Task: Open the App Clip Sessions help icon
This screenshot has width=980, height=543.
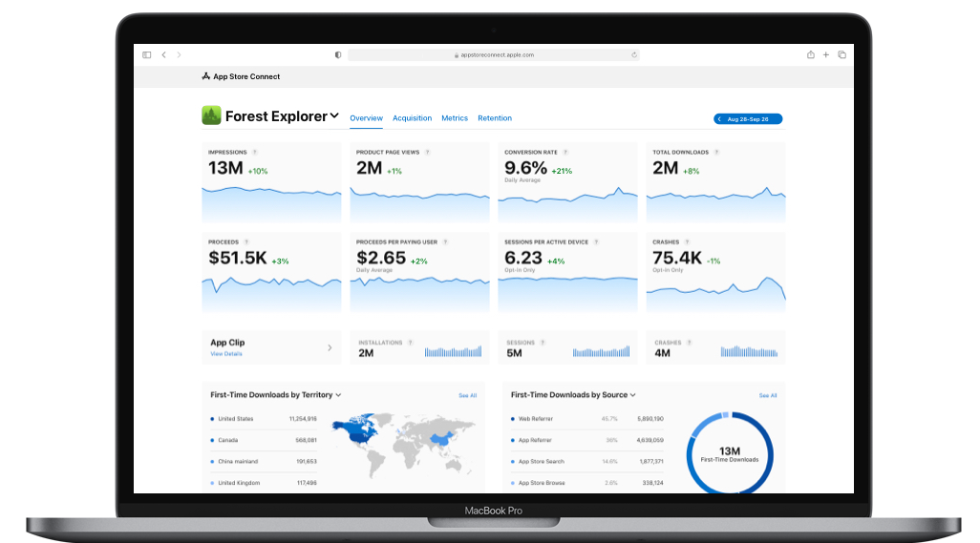Action: pyautogui.click(x=543, y=343)
